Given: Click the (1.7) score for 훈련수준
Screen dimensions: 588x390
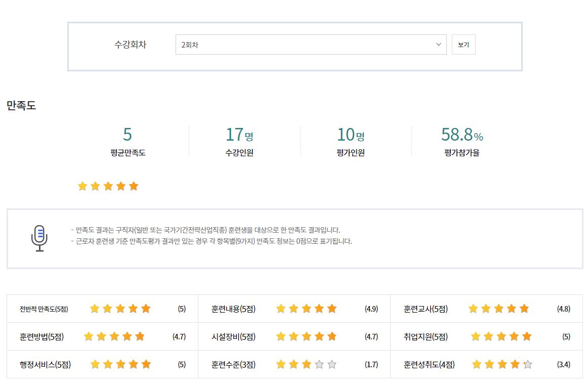Looking at the screenshot, I should pos(371,365).
